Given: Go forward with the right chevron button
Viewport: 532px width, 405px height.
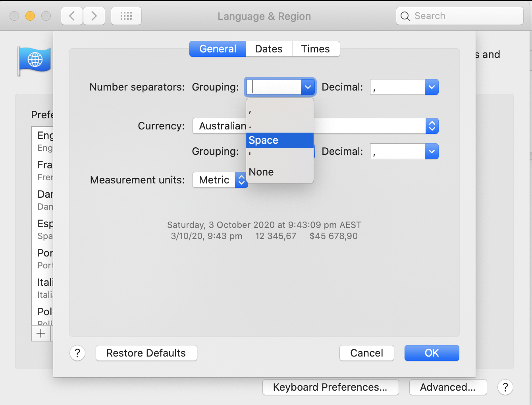Looking at the screenshot, I should (94, 16).
